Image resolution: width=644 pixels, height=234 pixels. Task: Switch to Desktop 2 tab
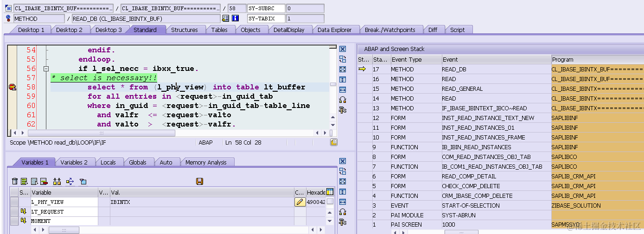(70, 30)
